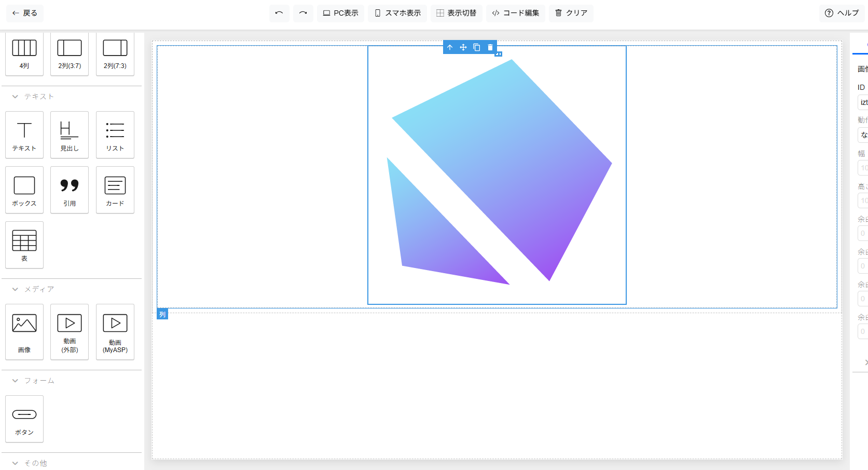Click the undo arrow icon
868x470 pixels.
[279, 13]
